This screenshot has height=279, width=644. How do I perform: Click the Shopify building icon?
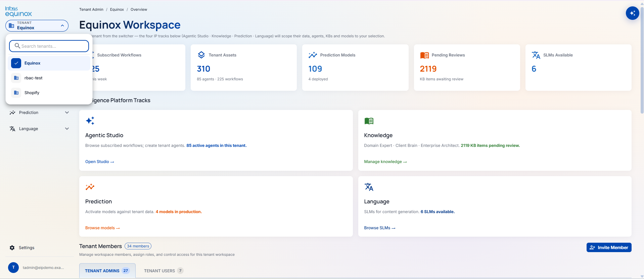[x=16, y=93]
